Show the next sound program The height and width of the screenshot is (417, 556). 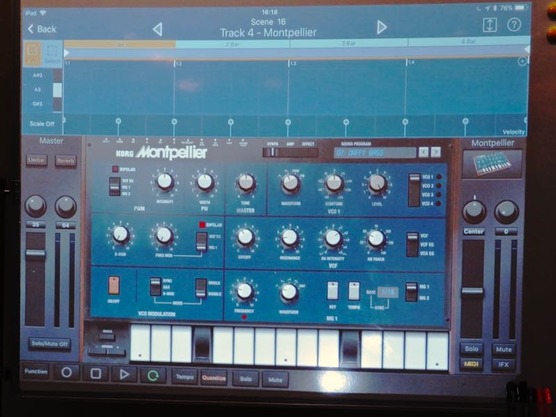click(436, 152)
